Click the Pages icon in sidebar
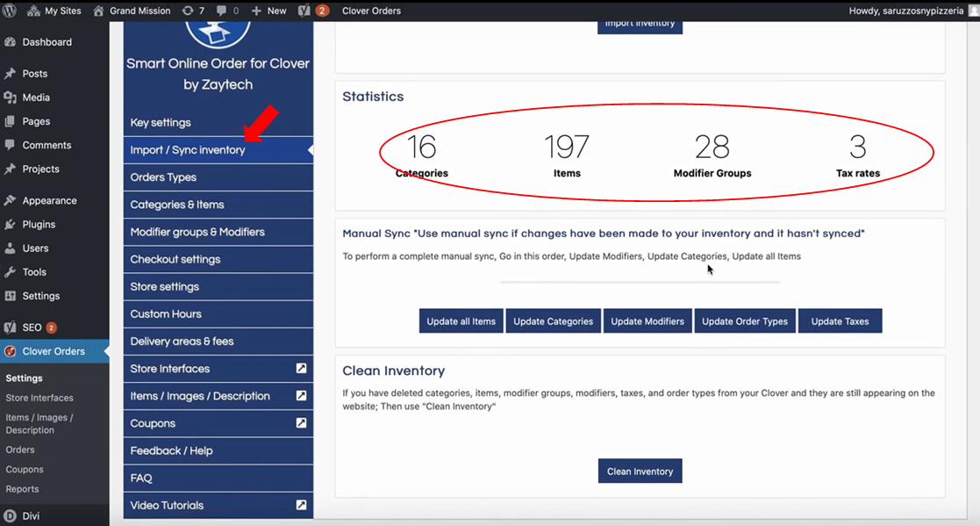 click(10, 121)
